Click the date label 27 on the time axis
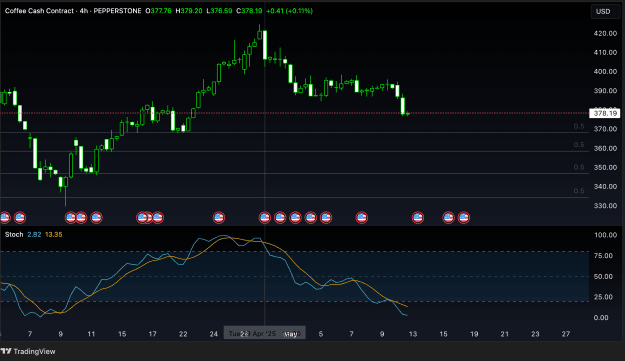Viewport: 625px width, 361px height. click(566, 334)
